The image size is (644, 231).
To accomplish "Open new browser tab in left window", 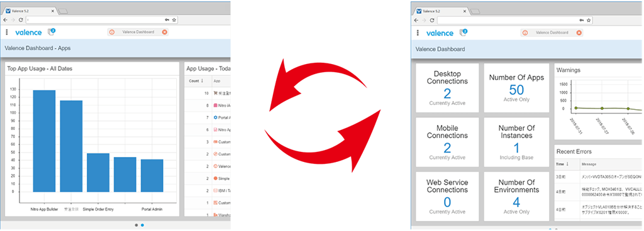I will [x=64, y=11].
